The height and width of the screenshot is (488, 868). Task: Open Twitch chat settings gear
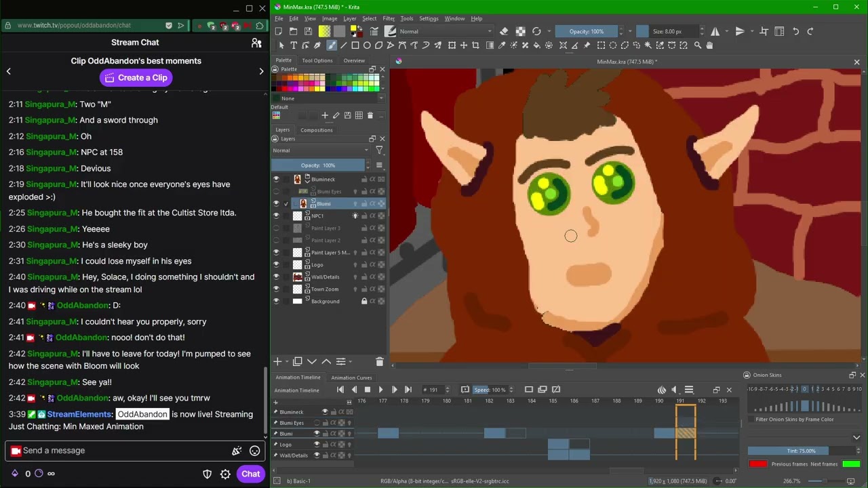point(225,474)
